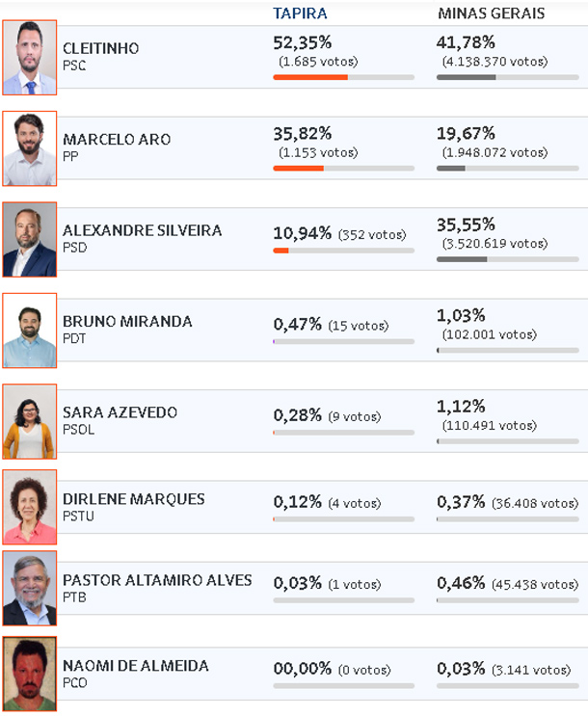Click Naomi de Almeida's PCO party label
This screenshot has height=716, width=588.
[75, 682]
